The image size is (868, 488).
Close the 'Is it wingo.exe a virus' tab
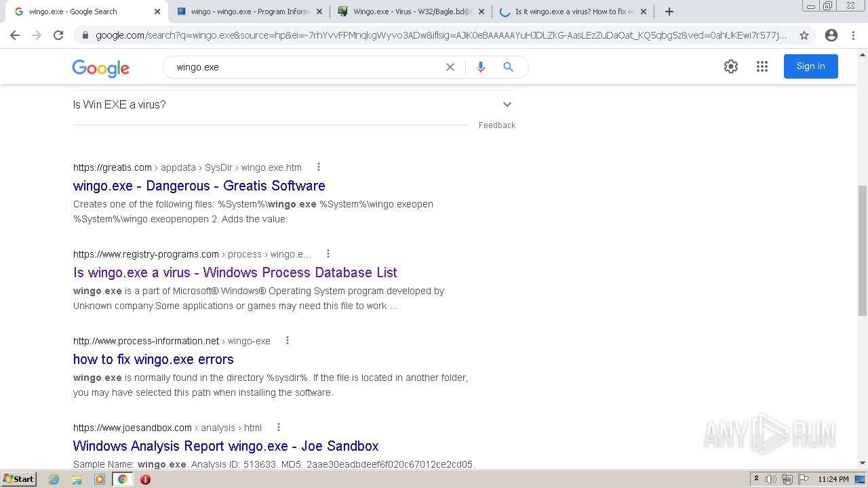click(x=644, y=12)
